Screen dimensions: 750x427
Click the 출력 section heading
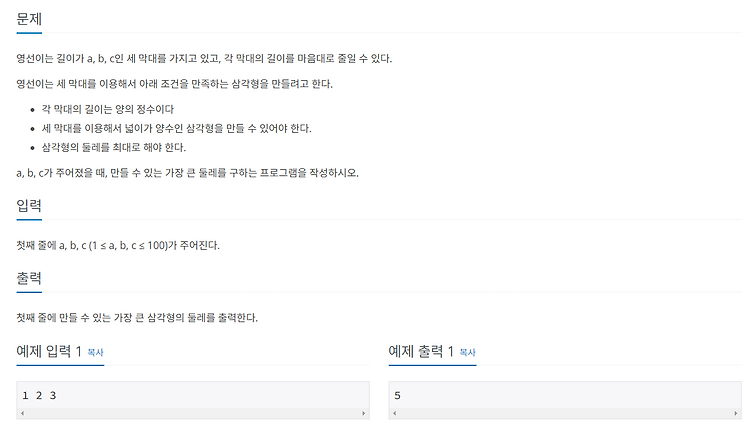[x=29, y=278]
